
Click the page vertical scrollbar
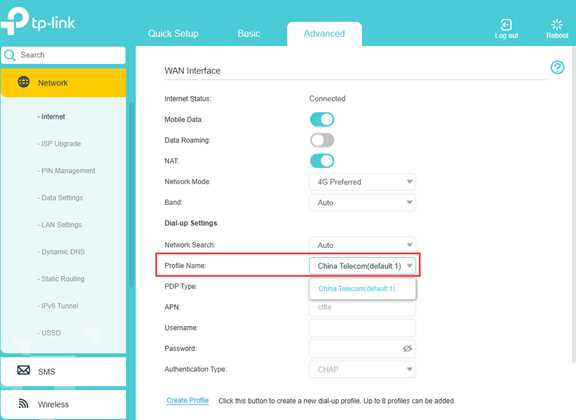[574, 206]
